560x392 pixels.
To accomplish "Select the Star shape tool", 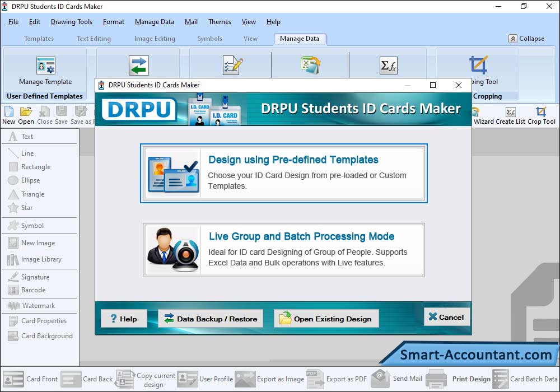I will click(x=20, y=208).
